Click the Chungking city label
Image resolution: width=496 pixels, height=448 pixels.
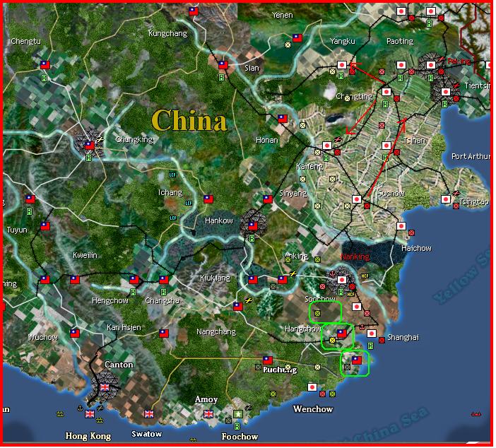[x=134, y=139]
